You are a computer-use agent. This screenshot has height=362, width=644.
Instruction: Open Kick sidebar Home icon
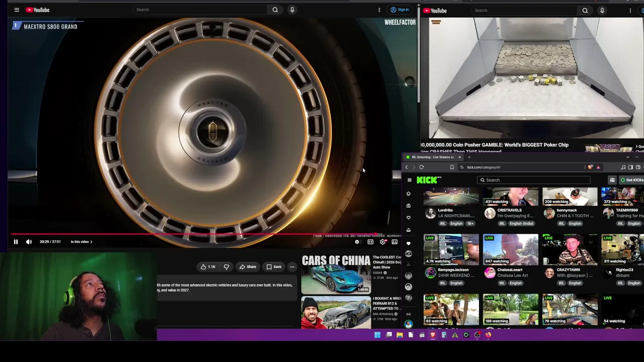409,194
